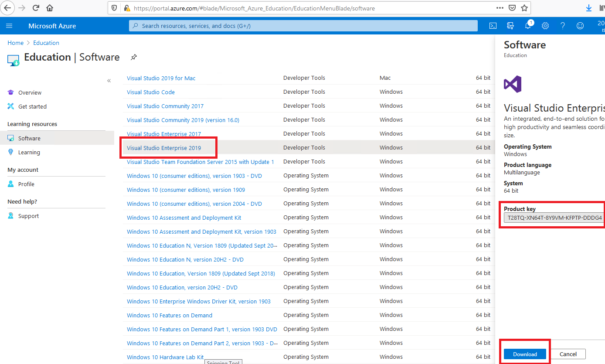Open Windows 10 consumer editions version 1909
This screenshot has width=605, height=364.
click(186, 190)
